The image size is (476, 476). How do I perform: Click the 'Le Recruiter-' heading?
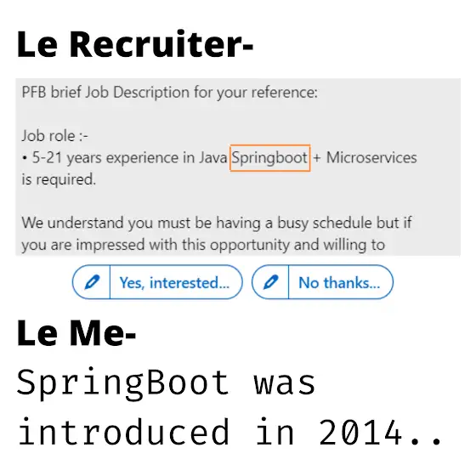pos(135,44)
